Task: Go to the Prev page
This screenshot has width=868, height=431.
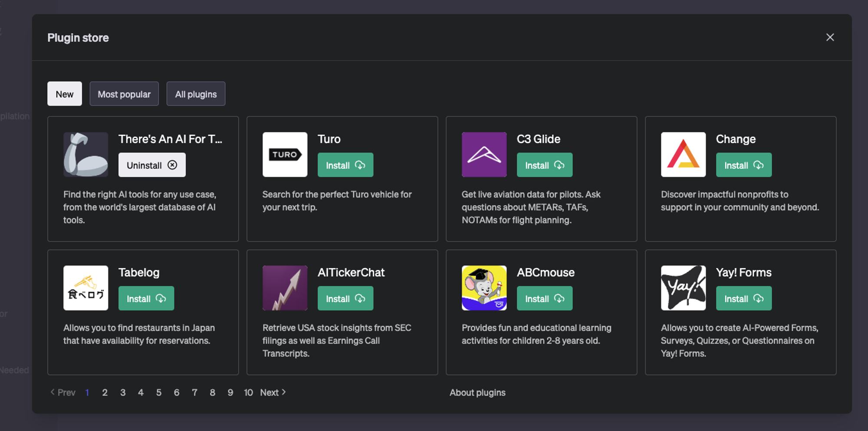Action: pyautogui.click(x=63, y=392)
